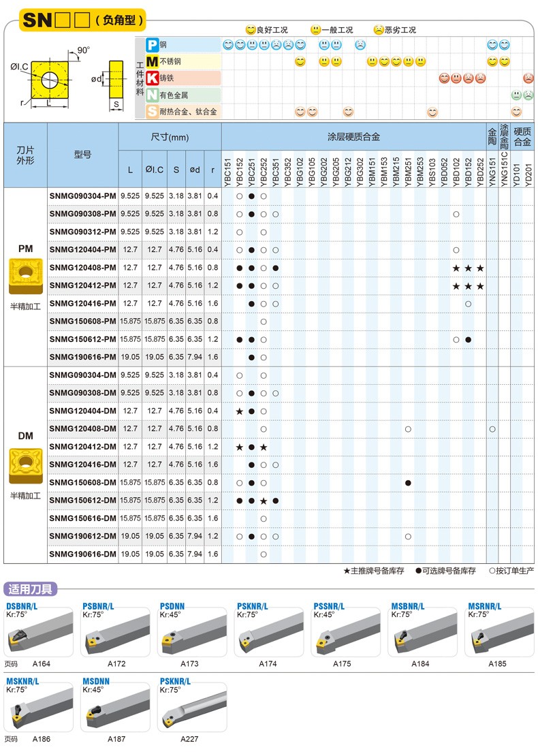Open the PSSNR/L tool holder thumbnail
Screen dimensions: 538x756
tap(346, 631)
